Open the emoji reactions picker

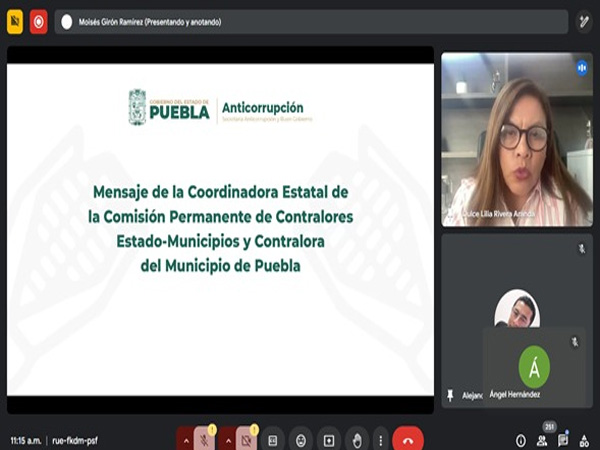(300, 439)
